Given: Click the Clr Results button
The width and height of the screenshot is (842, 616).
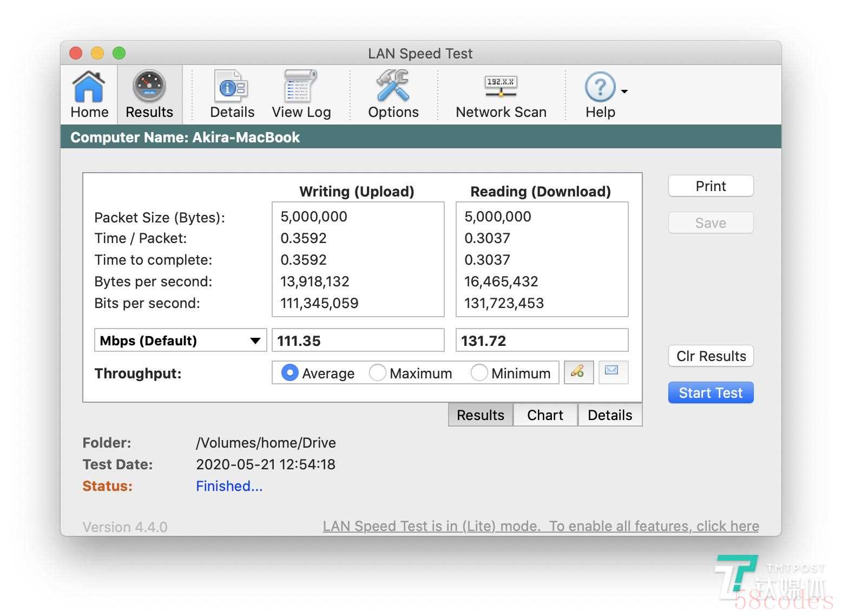Looking at the screenshot, I should coord(711,356).
